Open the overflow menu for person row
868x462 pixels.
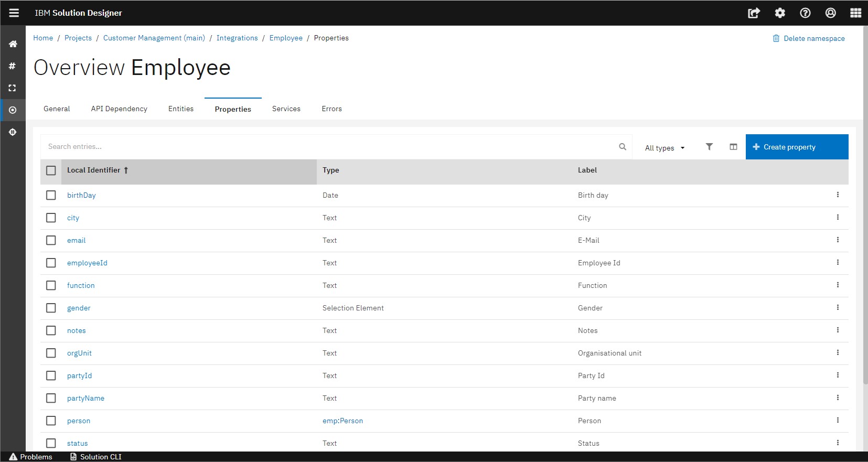pos(838,420)
